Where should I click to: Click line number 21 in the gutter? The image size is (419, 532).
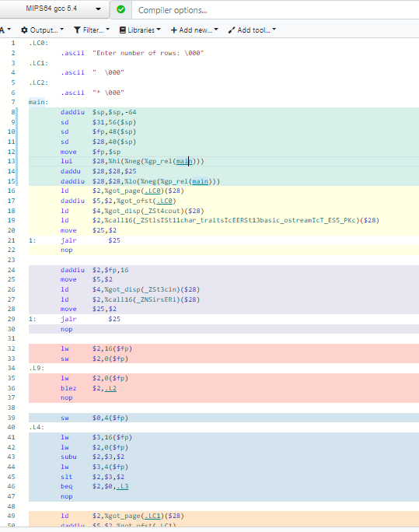coord(11,240)
